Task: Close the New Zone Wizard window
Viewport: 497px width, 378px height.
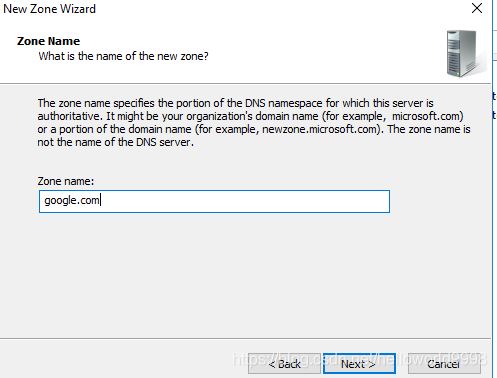Action: (477, 8)
